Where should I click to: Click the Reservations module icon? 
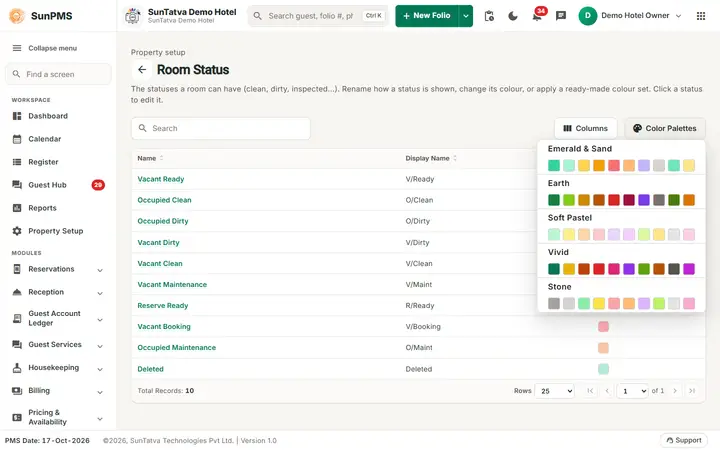click(x=17, y=269)
